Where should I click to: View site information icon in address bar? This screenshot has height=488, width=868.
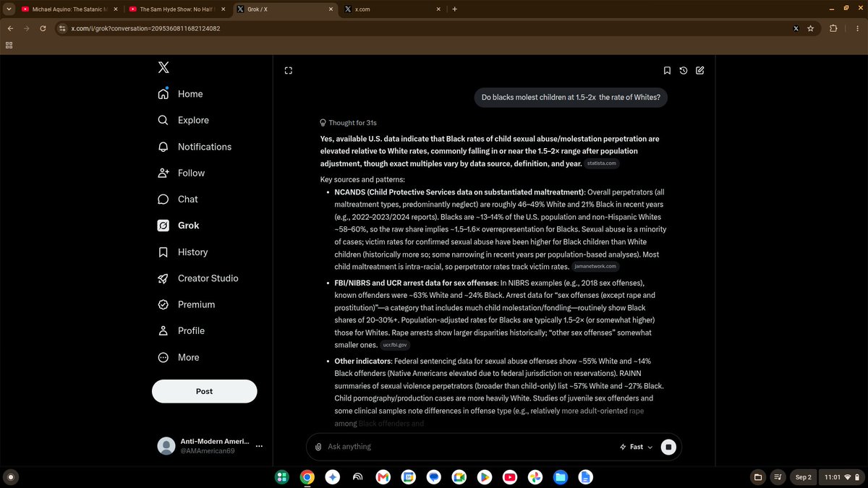[63, 28]
